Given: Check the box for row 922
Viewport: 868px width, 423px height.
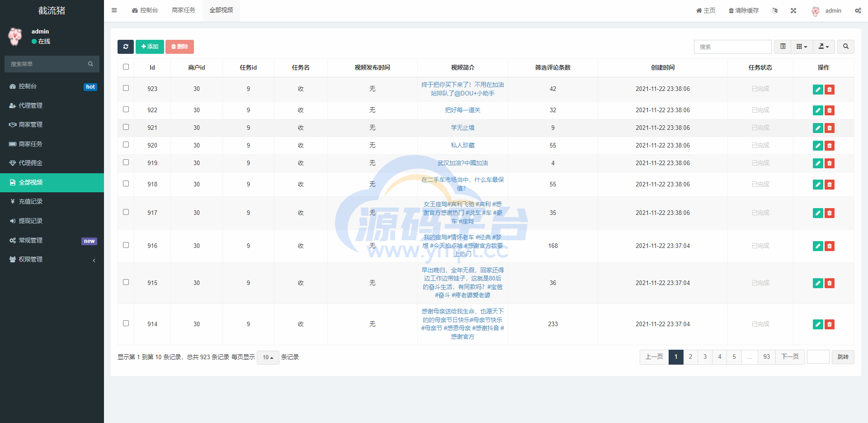Looking at the screenshot, I should pos(126,109).
